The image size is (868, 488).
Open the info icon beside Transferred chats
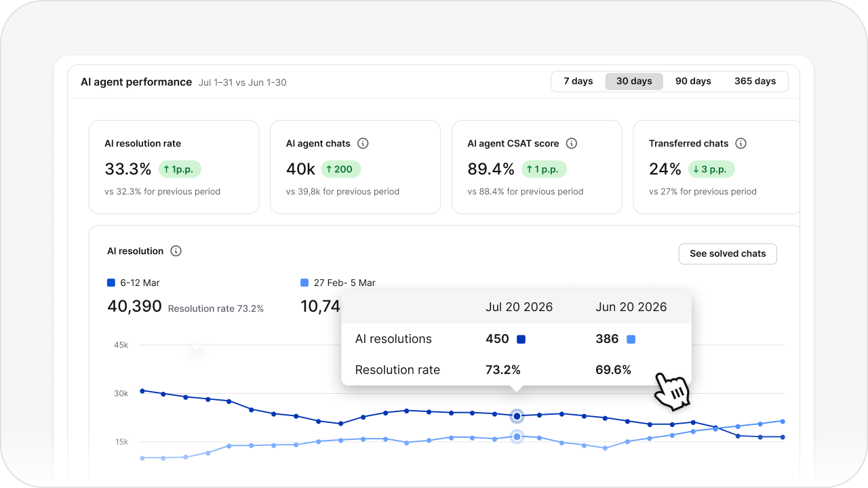741,143
